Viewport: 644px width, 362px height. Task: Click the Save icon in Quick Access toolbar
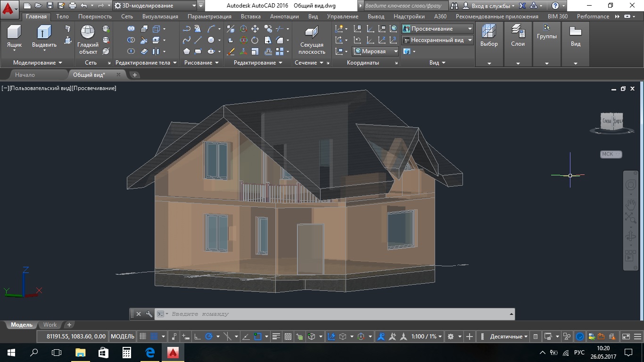click(50, 6)
